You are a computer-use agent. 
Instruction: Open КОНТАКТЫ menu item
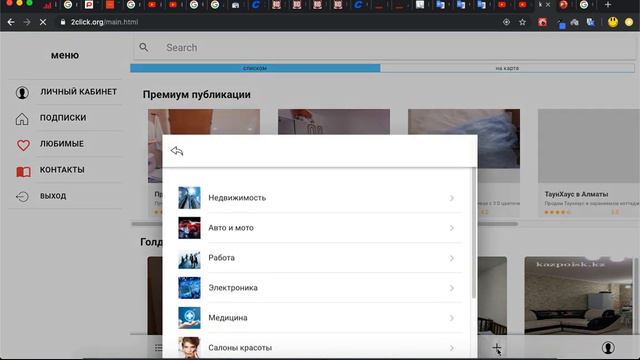pyautogui.click(x=62, y=170)
